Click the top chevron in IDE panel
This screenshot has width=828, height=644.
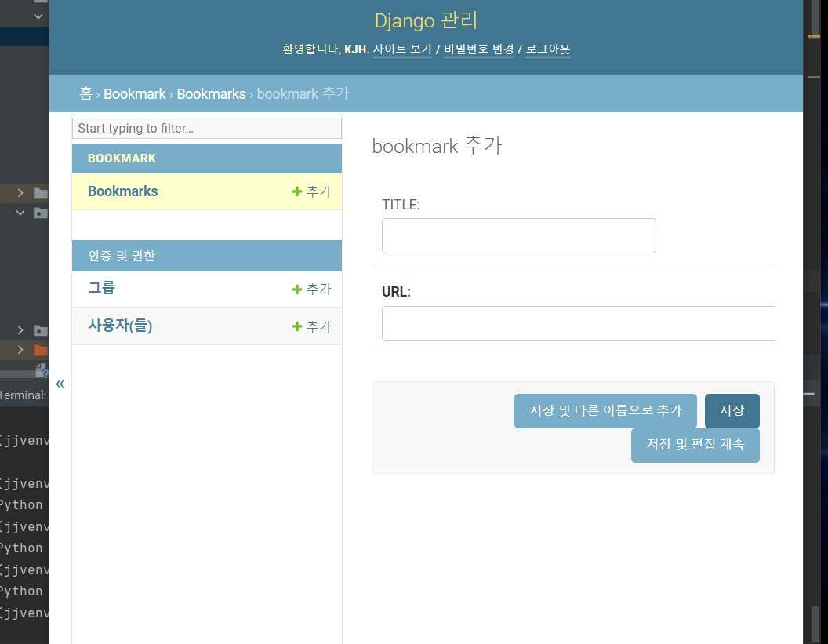(x=38, y=16)
